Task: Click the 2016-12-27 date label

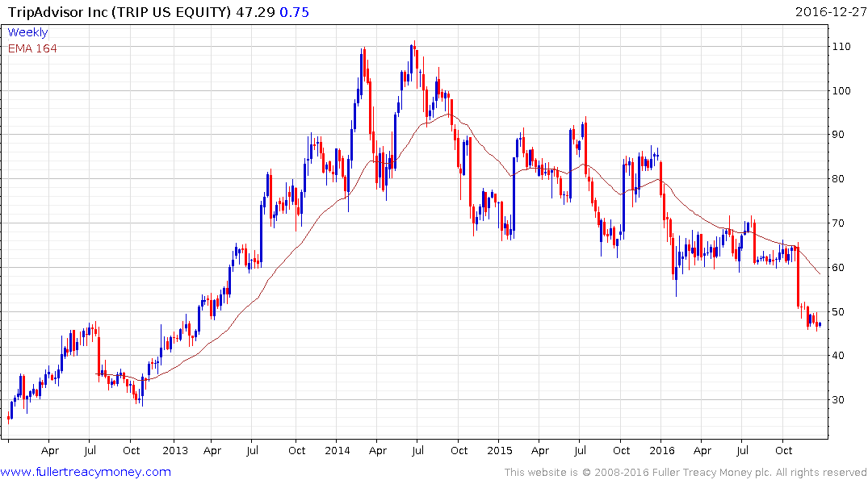Action: click(x=831, y=11)
